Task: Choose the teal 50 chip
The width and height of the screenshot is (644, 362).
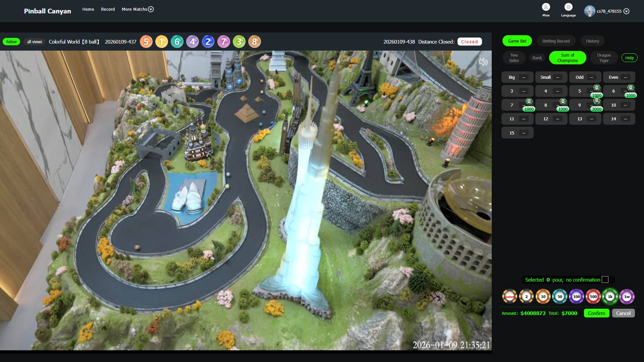Action: pos(559,297)
